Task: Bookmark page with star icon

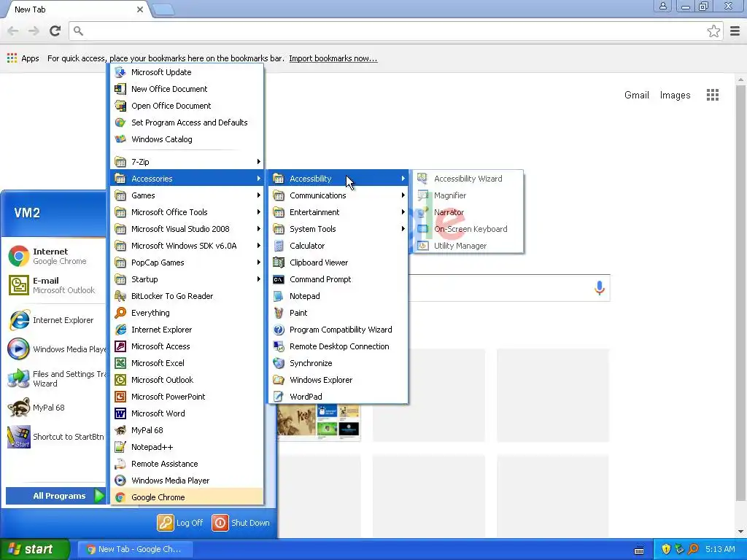Action: click(713, 31)
